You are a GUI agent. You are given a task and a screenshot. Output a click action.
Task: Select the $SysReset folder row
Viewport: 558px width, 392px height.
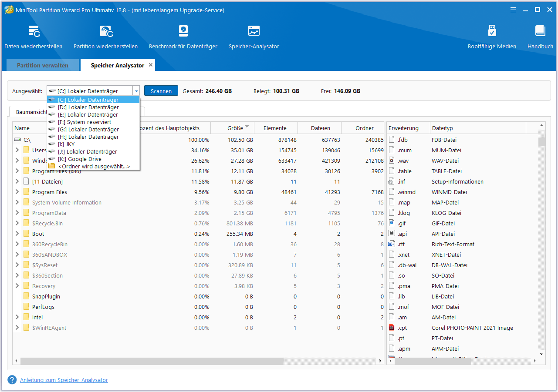coord(198,265)
